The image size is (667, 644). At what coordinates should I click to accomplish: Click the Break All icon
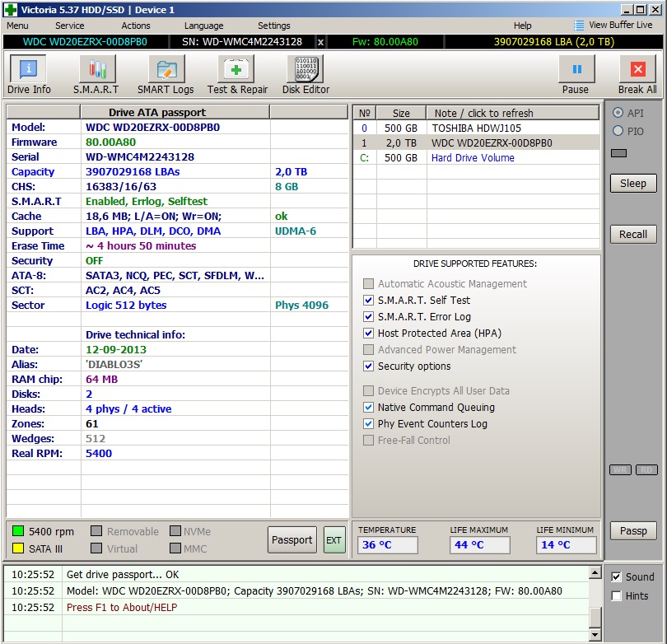637,70
